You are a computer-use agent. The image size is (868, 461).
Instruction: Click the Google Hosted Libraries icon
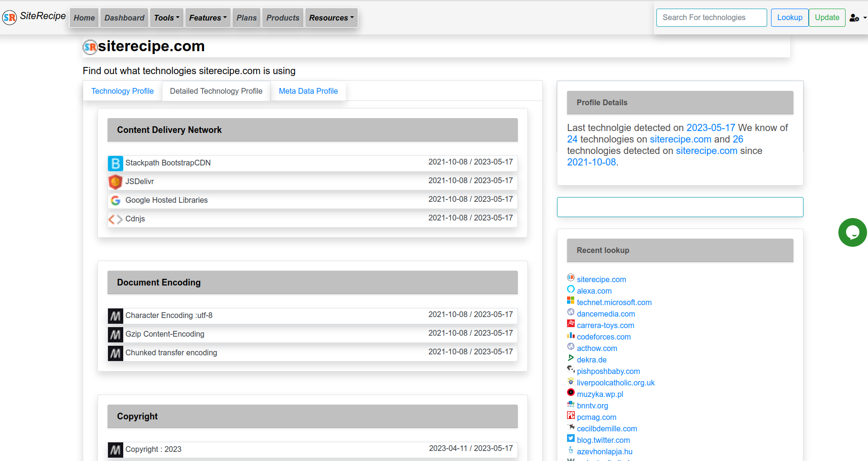[116, 201]
